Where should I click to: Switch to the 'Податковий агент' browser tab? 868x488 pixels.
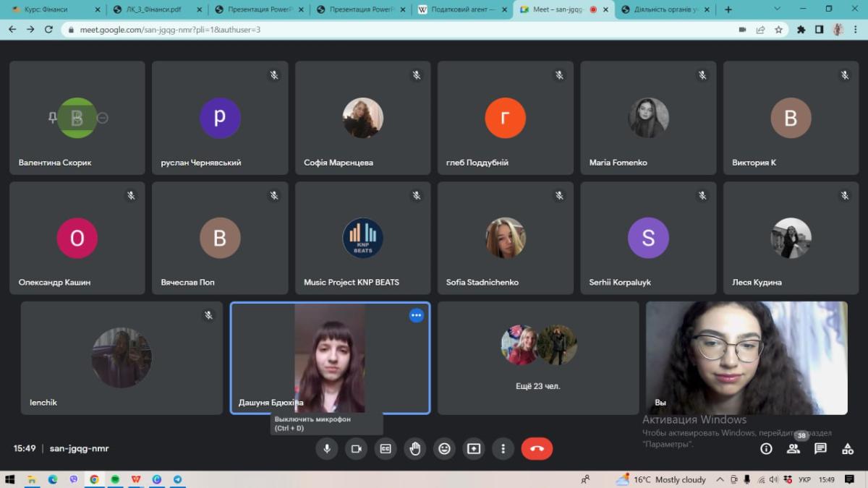pos(463,9)
